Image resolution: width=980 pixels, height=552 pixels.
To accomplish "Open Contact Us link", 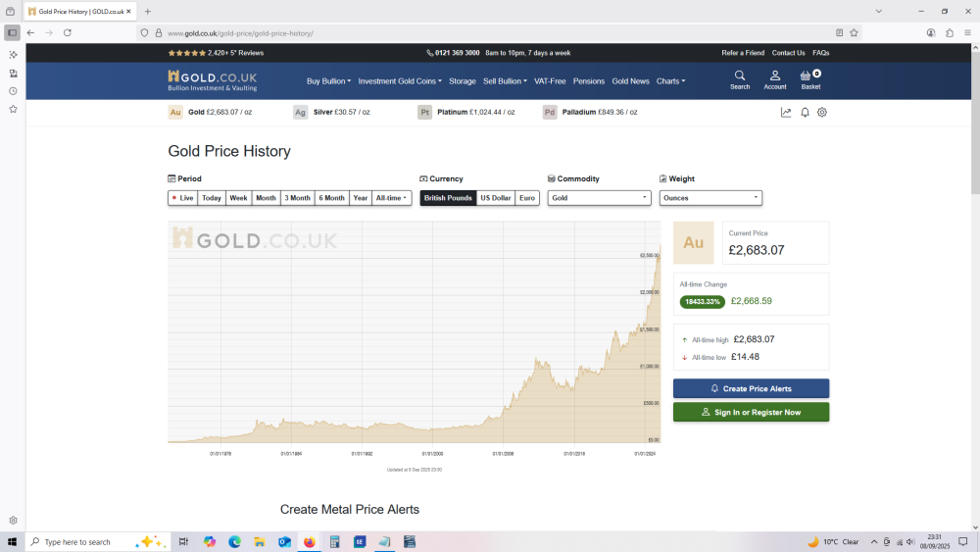I will (x=788, y=53).
